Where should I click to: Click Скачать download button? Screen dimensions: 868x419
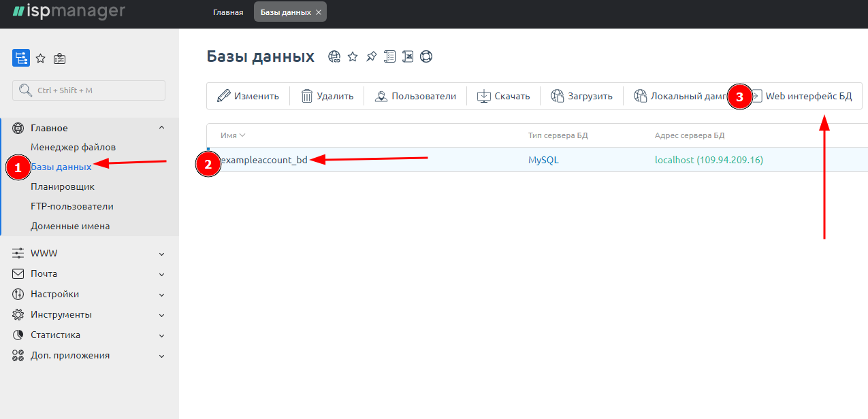pyautogui.click(x=503, y=96)
